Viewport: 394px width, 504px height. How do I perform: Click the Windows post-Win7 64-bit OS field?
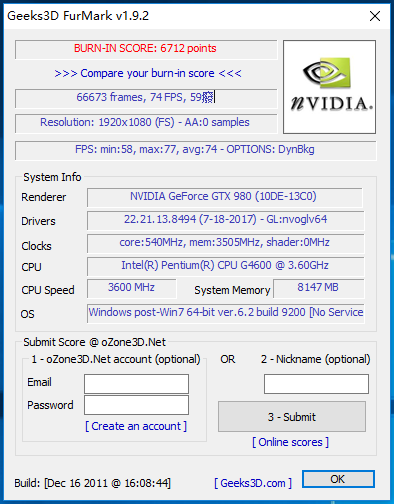226,313
